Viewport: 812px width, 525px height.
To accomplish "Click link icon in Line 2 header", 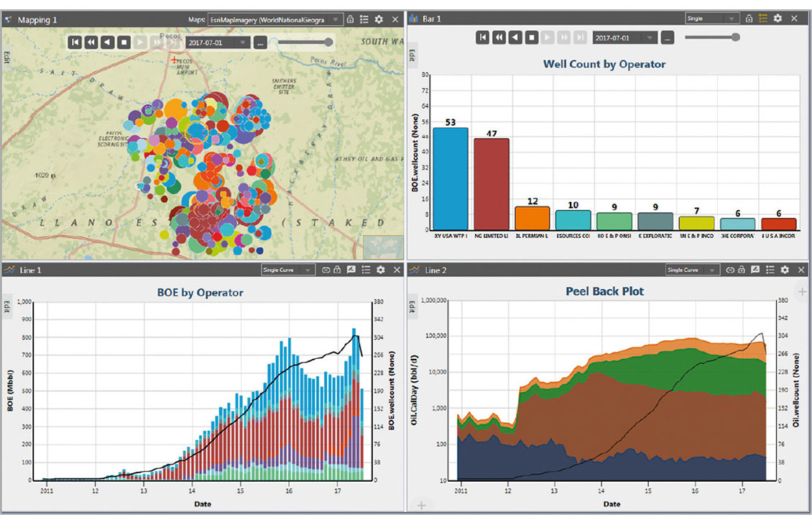I will (x=730, y=270).
